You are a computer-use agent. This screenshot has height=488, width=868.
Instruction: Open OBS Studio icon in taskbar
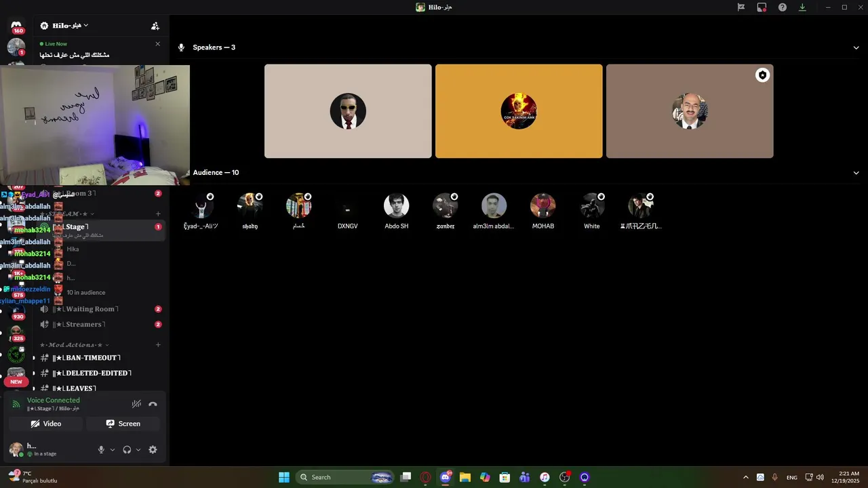[x=564, y=477]
